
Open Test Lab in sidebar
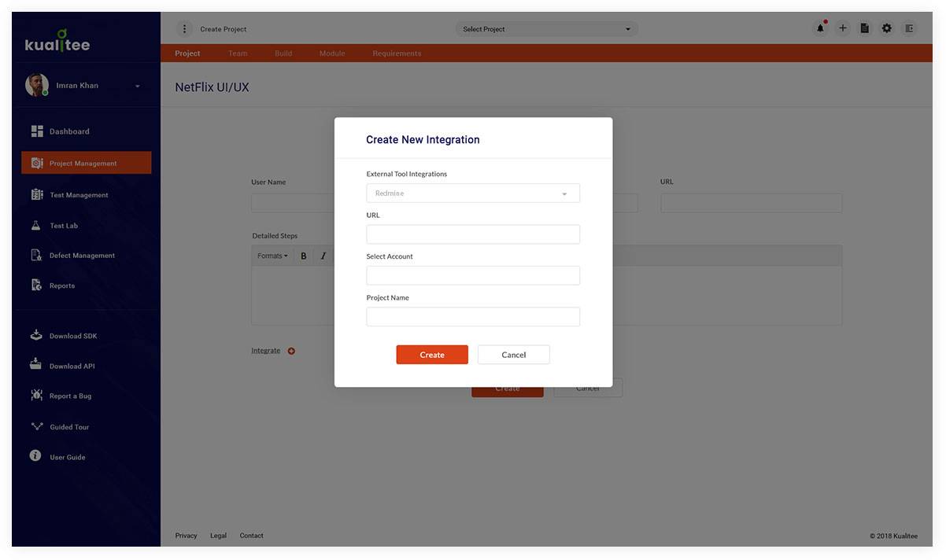[x=64, y=226]
